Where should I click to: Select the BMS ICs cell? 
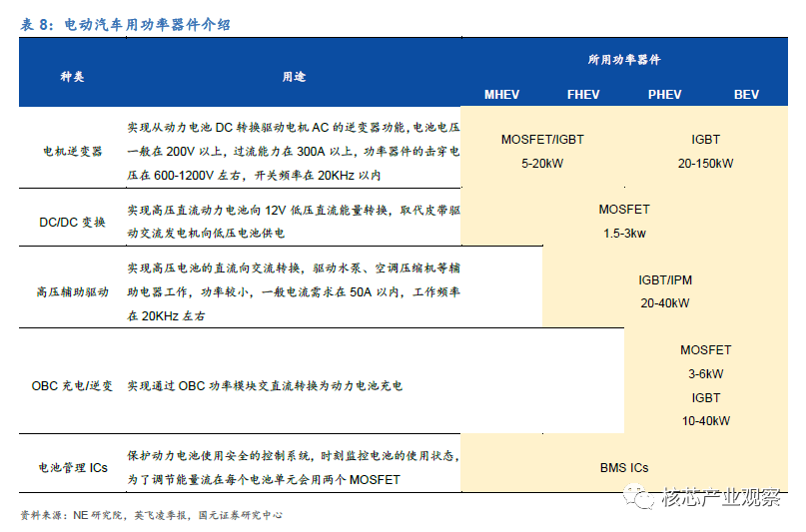click(x=624, y=467)
